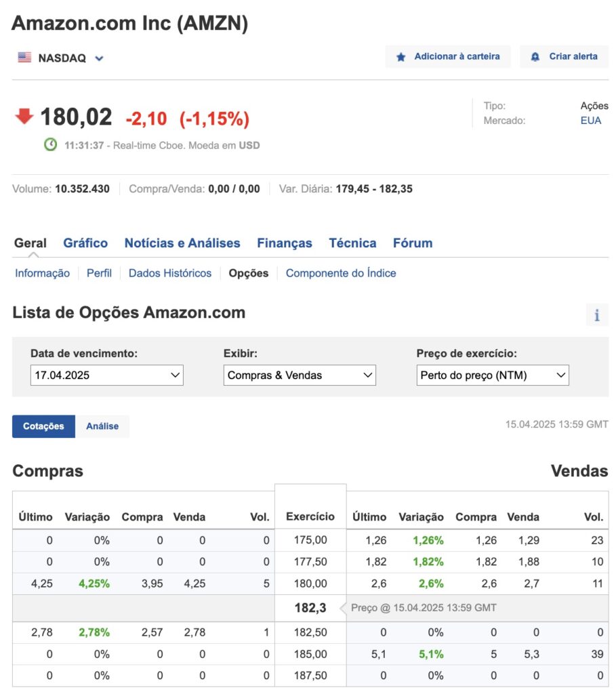The image size is (616, 694).
Task: Click the 4,25% green variation value
Action: (94, 584)
